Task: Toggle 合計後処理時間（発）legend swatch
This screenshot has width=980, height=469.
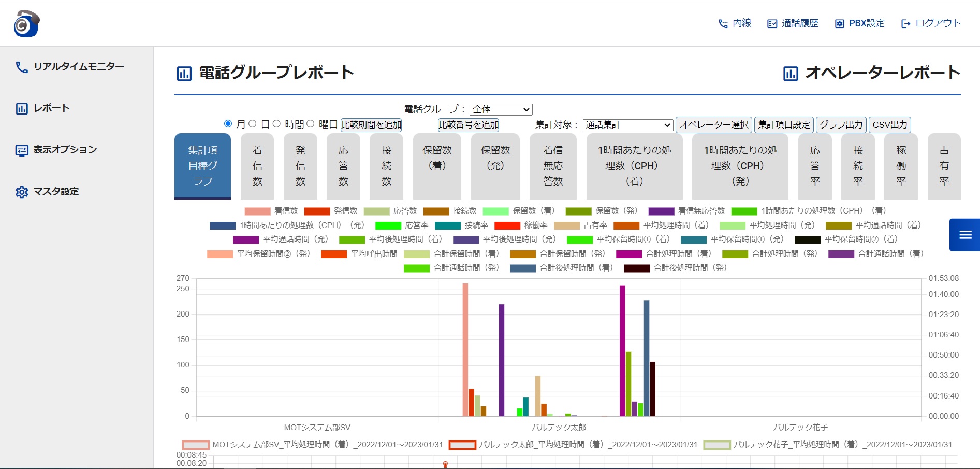Action: (637, 268)
